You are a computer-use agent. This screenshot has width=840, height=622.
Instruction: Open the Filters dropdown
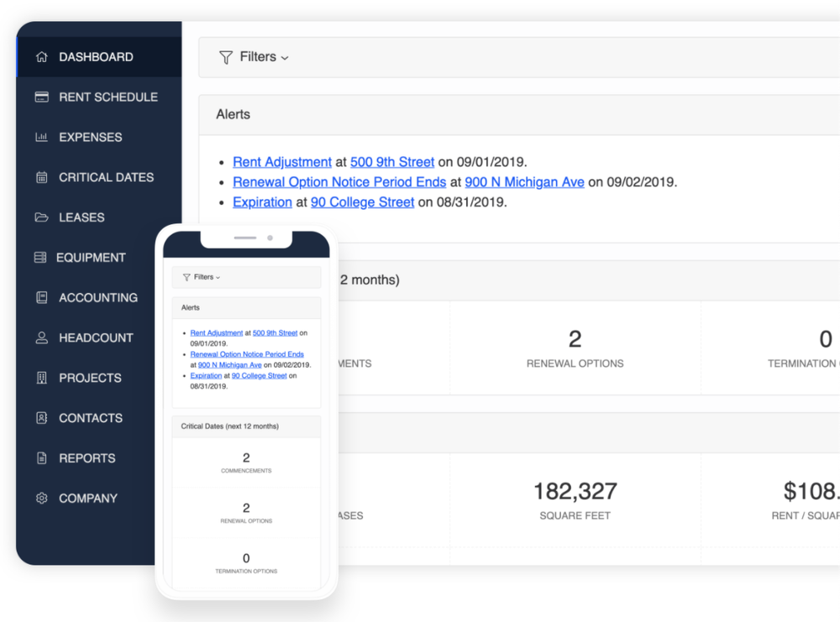pos(254,57)
